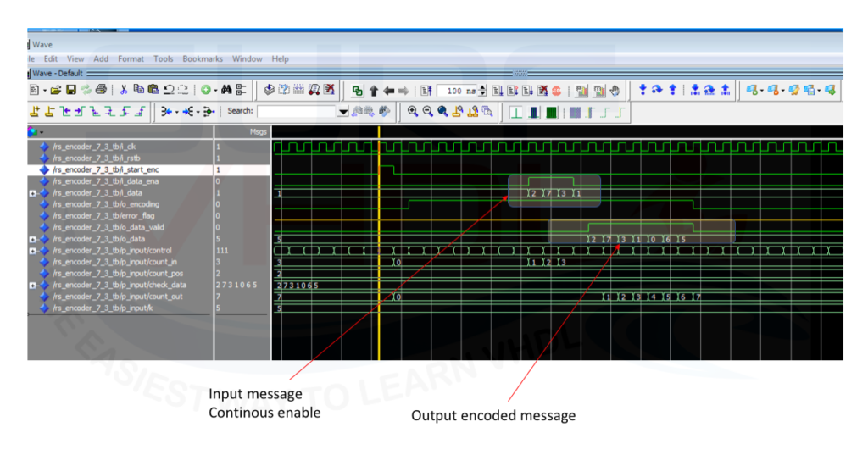Click the yellow cursor line in waveform

(x=379, y=243)
